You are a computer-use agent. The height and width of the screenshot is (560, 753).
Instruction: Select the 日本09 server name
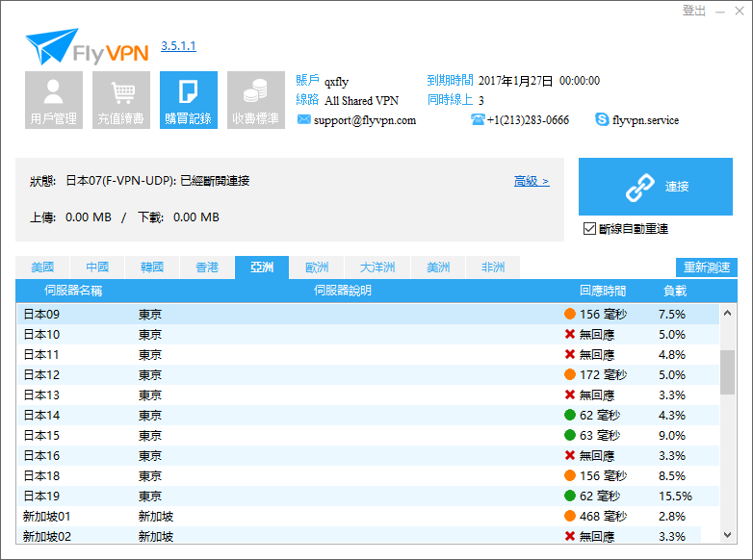pyautogui.click(x=41, y=315)
